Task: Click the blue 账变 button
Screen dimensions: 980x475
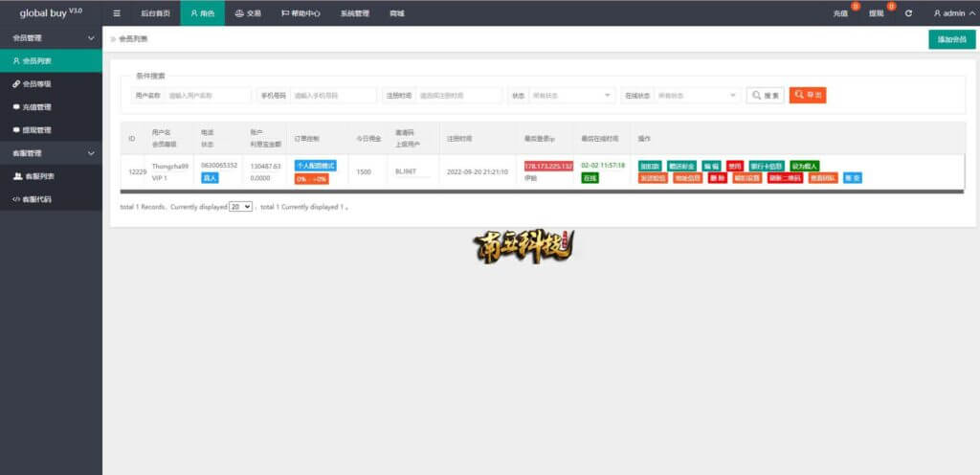Action: pos(853,178)
